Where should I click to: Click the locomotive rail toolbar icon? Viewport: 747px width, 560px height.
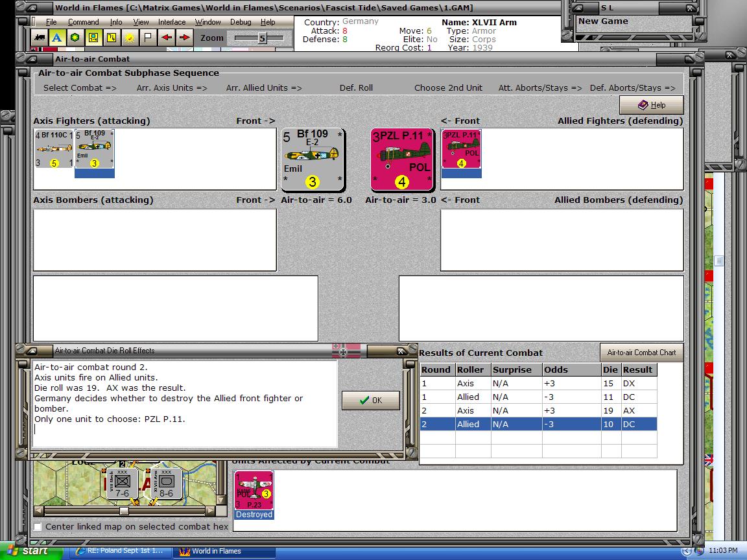point(40,37)
